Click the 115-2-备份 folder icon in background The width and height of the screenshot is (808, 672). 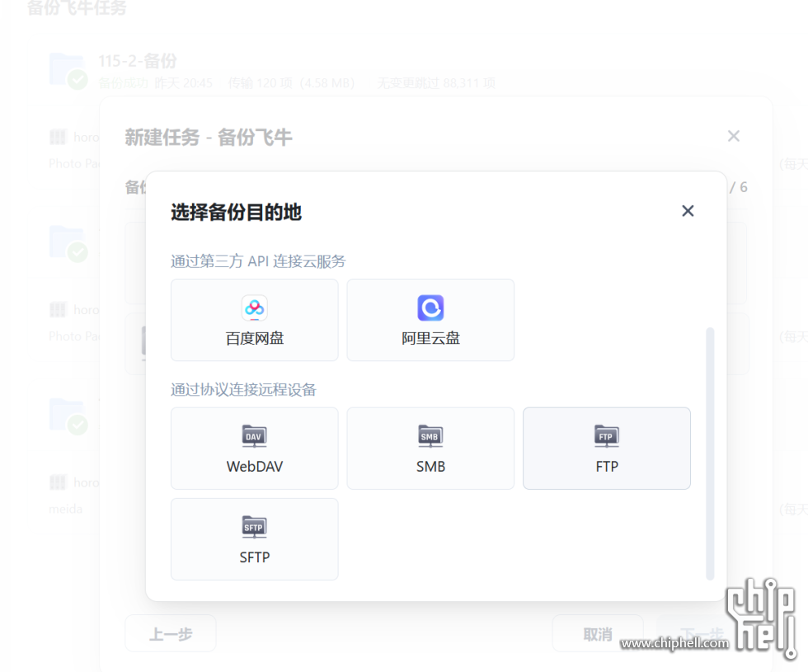(x=68, y=70)
